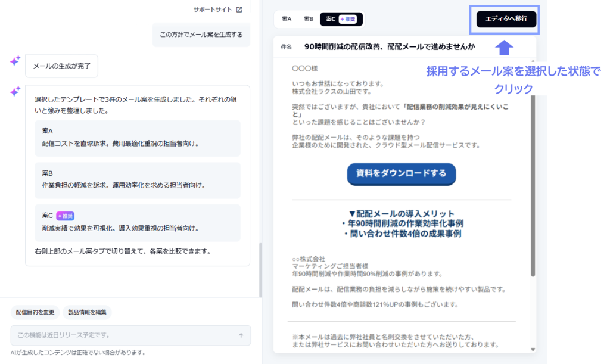The image size is (610, 364).
Task: Open the サポートサイト external link icon
Action: [239, 10]
